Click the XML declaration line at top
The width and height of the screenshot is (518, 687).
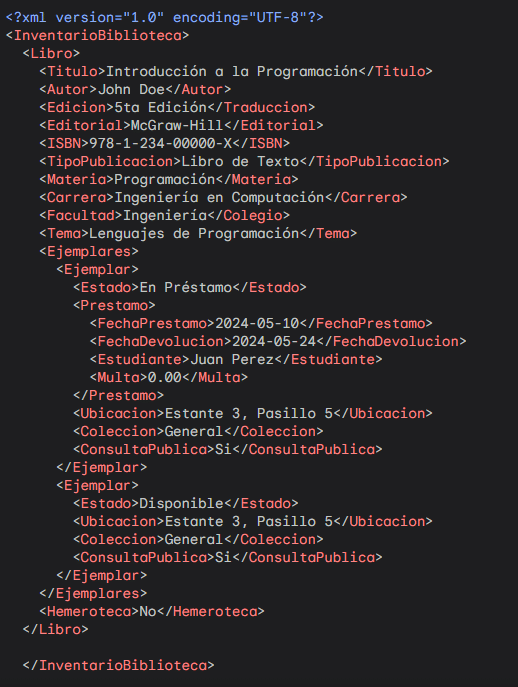coord(164,18)
